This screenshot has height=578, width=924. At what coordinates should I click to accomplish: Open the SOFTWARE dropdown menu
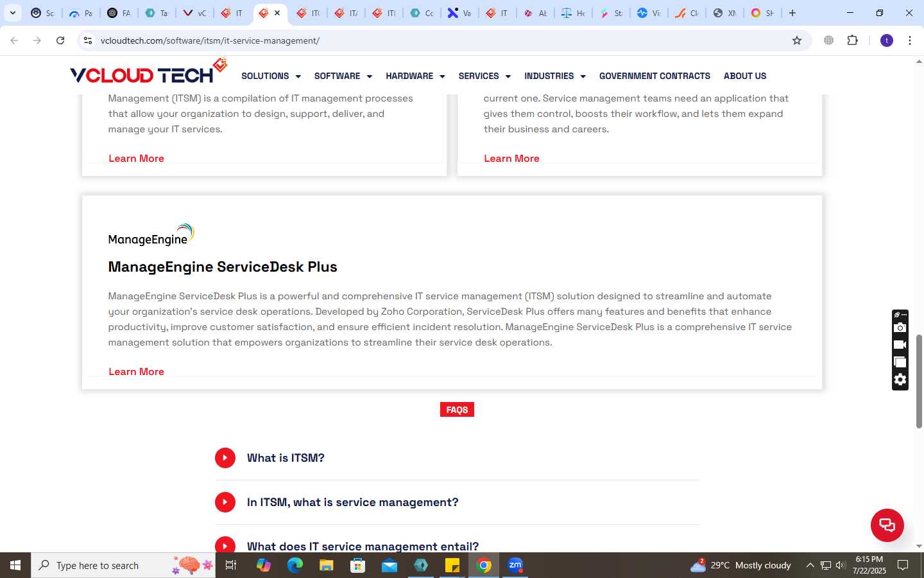tap(343, 76)
